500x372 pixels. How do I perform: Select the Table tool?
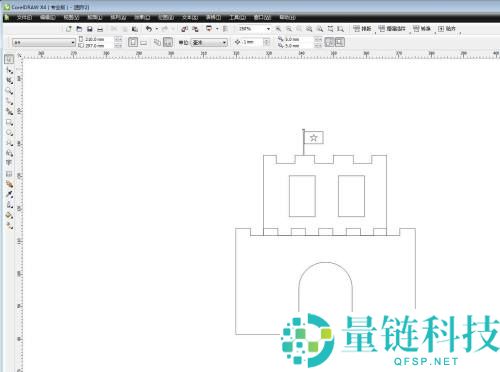pyautogui.click(x=9, y=174)
